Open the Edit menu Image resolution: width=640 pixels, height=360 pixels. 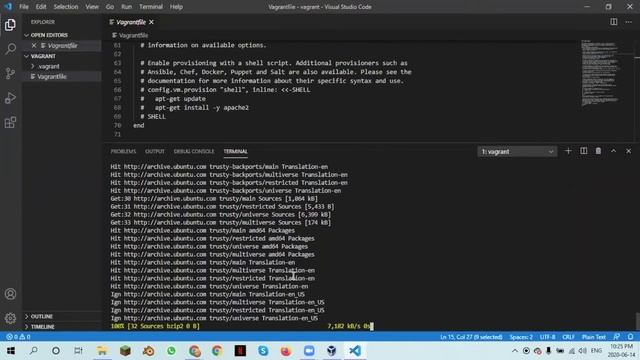pyautogui.click(x=41, y=7)
